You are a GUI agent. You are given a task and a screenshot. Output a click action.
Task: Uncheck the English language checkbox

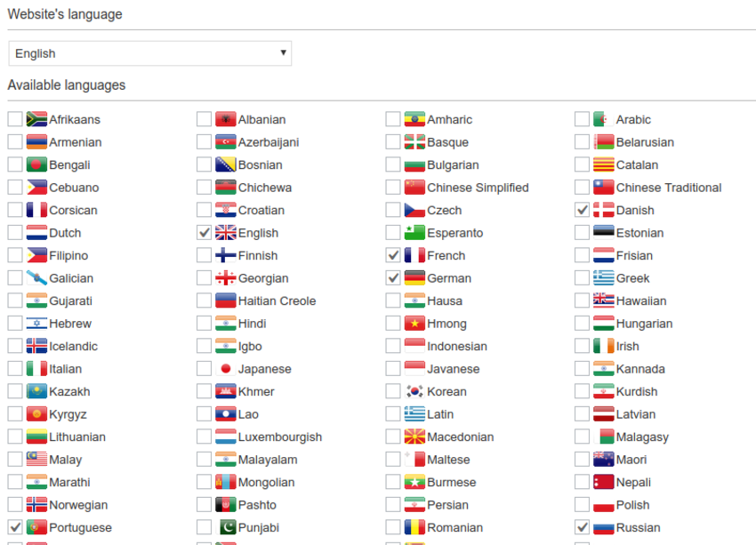coord(204,232)
